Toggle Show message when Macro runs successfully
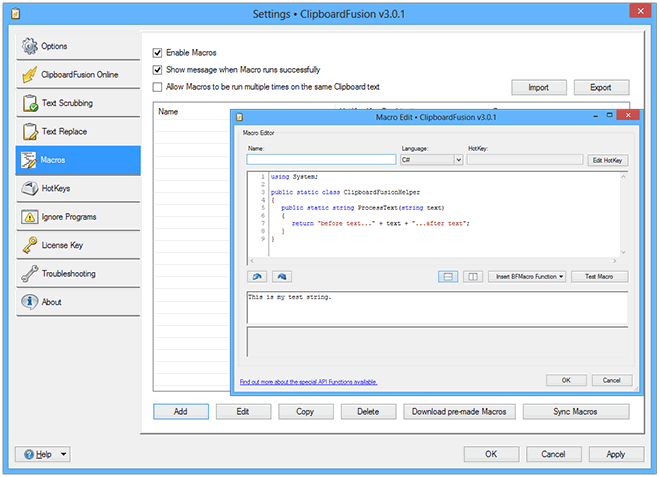The height and width of the screenshot is (477, 660). (x=158, y=70)
